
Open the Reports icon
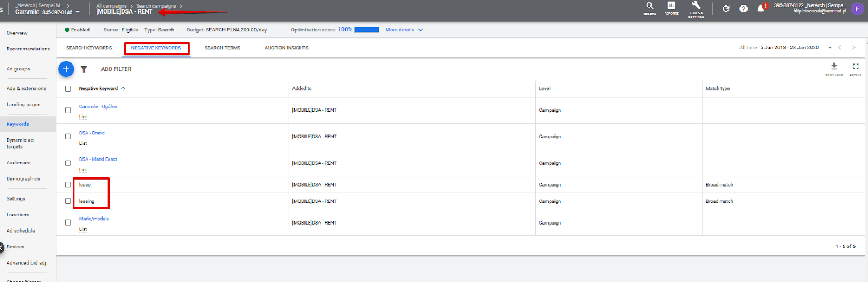pos(671,8)
